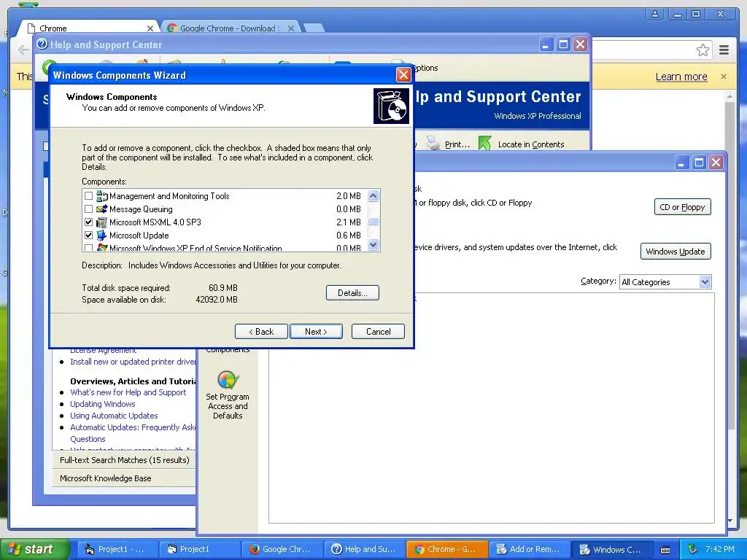This screenshot has height=560, width=747.
Task: Open Automatic Updates: Frequently Asked Questions link
Action: (133, 433)
